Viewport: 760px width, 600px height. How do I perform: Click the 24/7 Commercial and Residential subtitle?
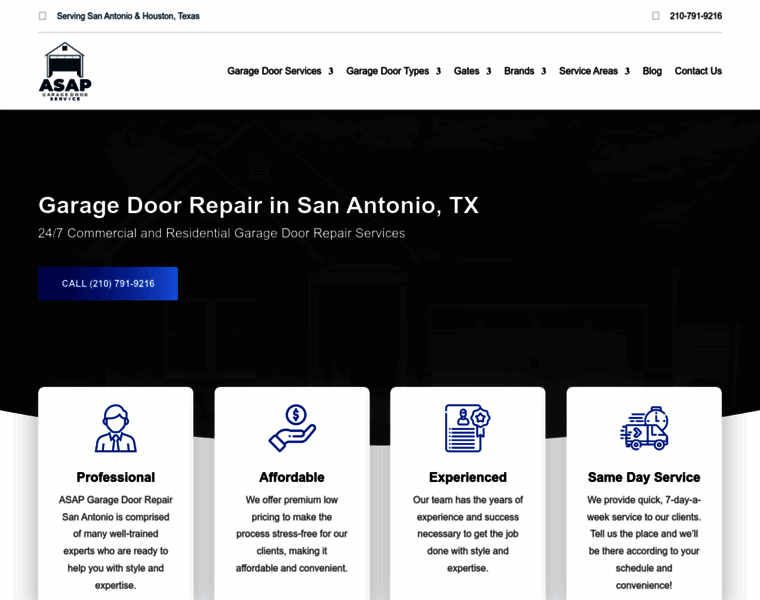click(x=222, y=233)
